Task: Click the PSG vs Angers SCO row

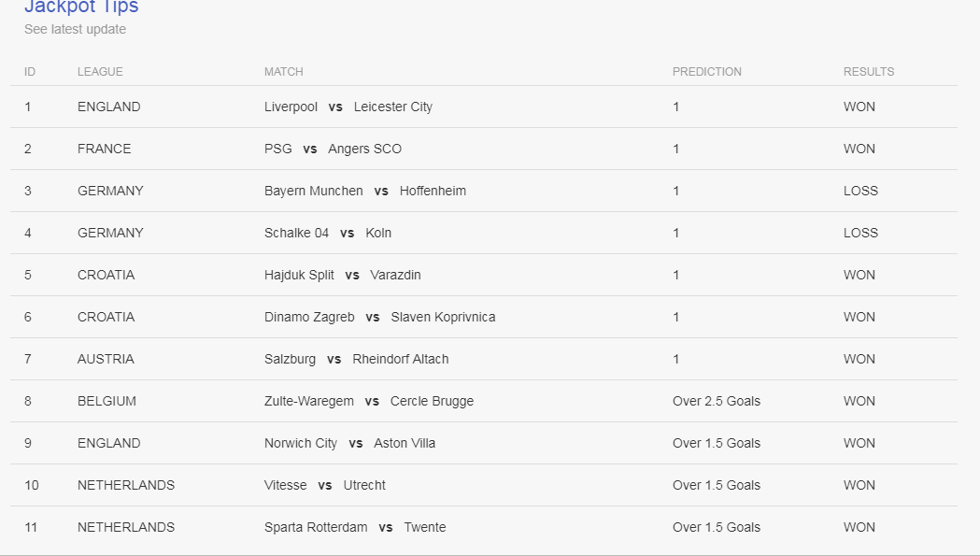Action: pyautogui.click(x=484, y=149)
